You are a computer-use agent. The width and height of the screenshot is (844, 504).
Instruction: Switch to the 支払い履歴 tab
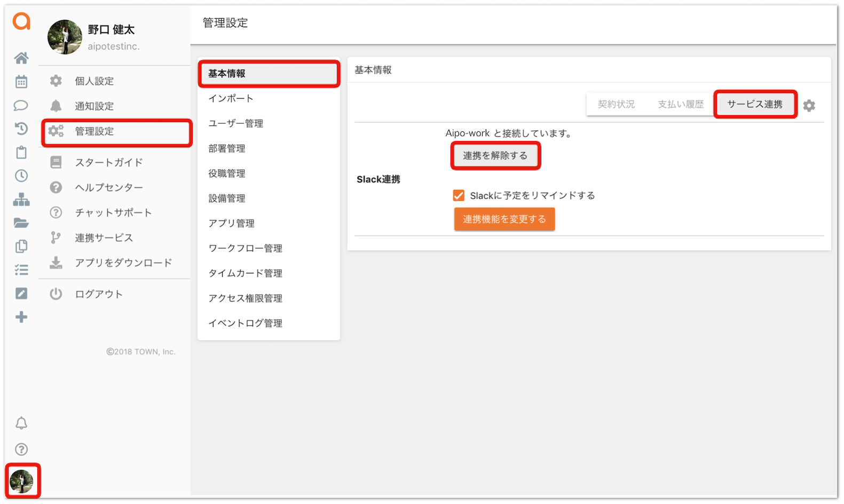click(x=681, y=104)
